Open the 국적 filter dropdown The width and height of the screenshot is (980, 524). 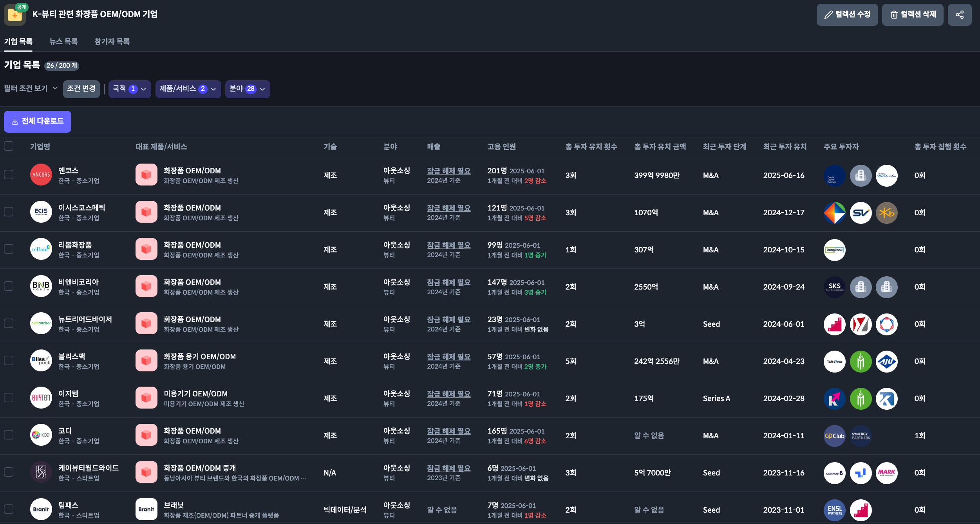(x=129, y=89)
